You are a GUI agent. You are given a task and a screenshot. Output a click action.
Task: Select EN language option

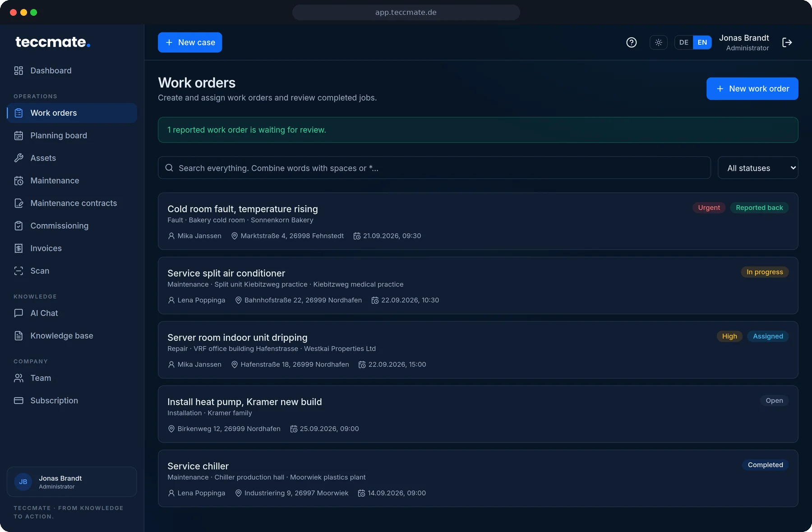click(702, 42)
